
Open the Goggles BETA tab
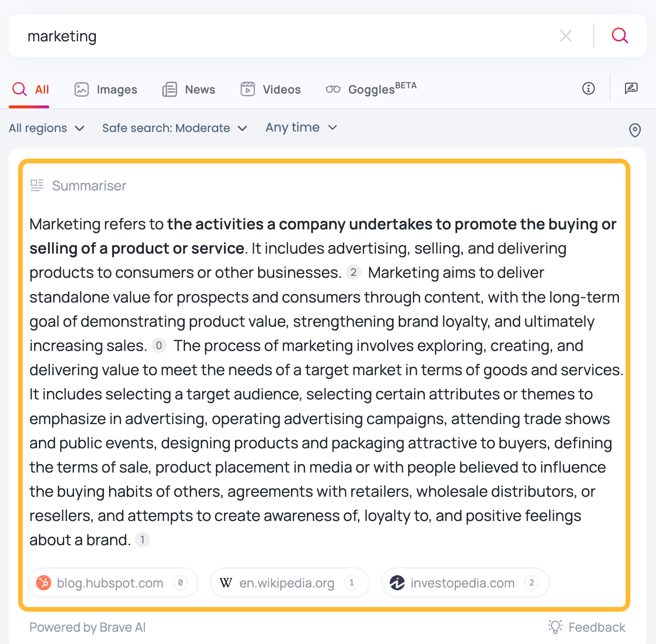pyautogui.click(x=371, y=89)
